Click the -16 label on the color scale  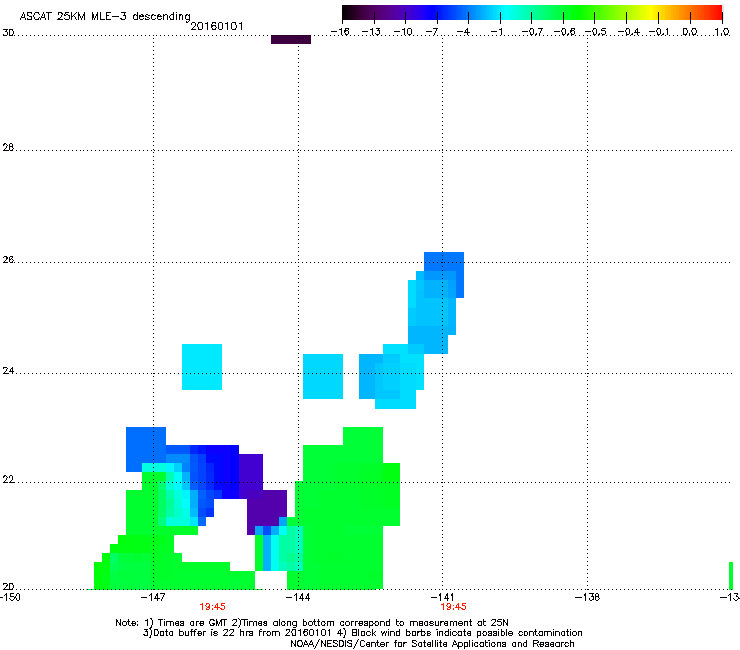[340, 32]
